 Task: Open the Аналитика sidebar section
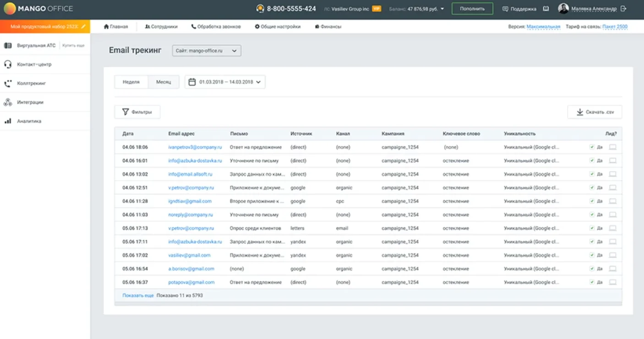coord(29,121)
